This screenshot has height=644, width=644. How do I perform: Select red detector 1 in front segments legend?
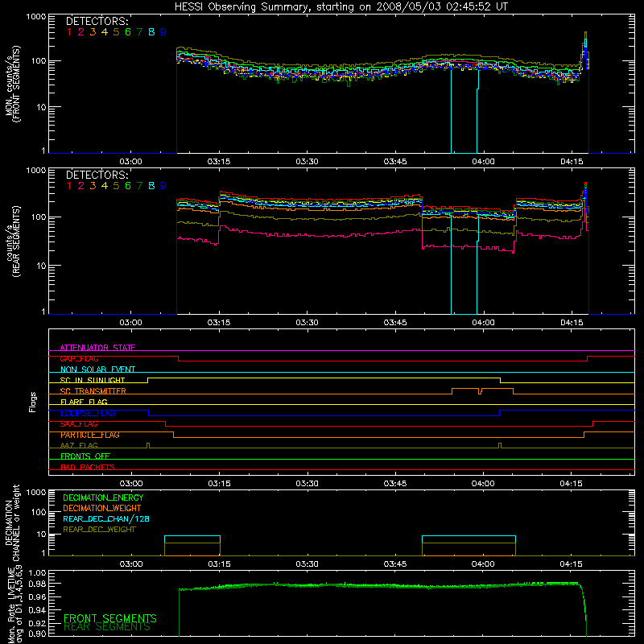(x=69, y=32)
